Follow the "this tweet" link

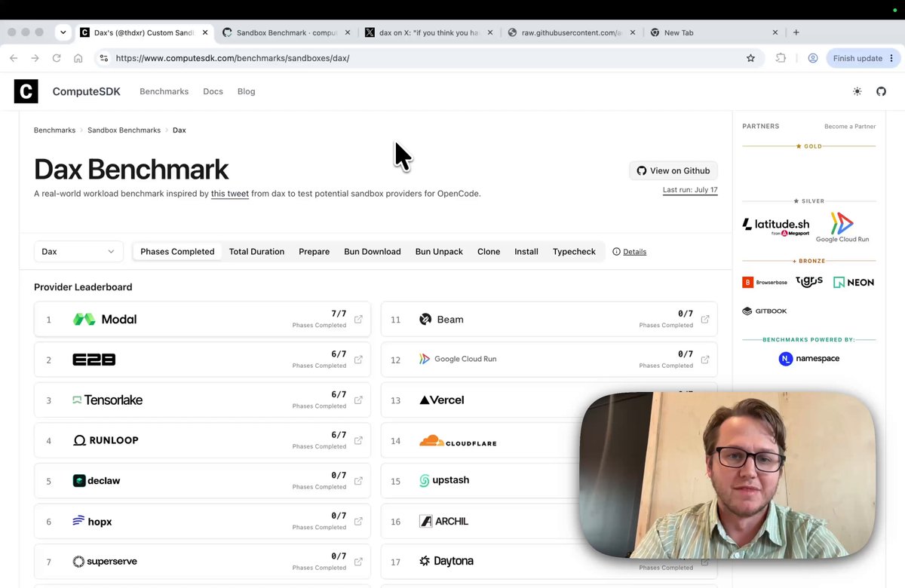230,194
